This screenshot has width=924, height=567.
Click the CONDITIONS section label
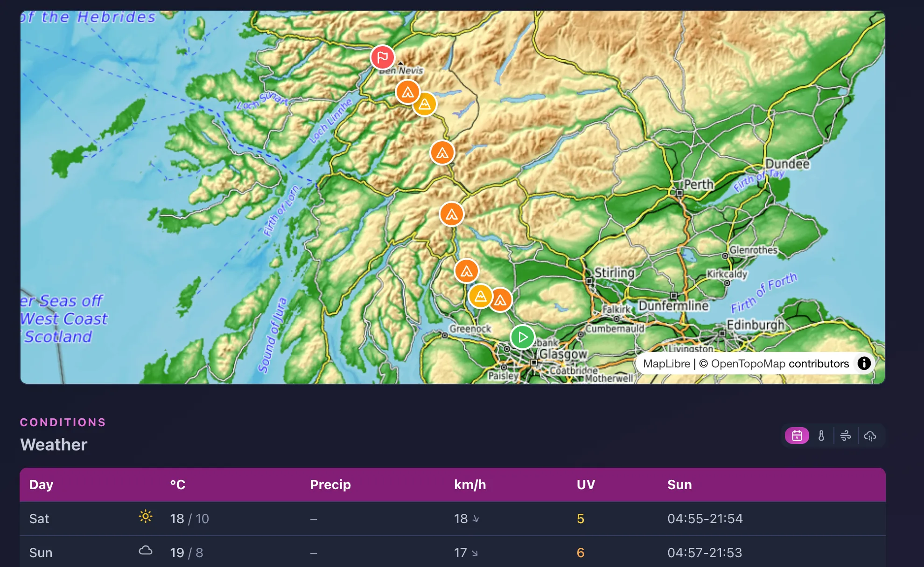tap(63, 422)
